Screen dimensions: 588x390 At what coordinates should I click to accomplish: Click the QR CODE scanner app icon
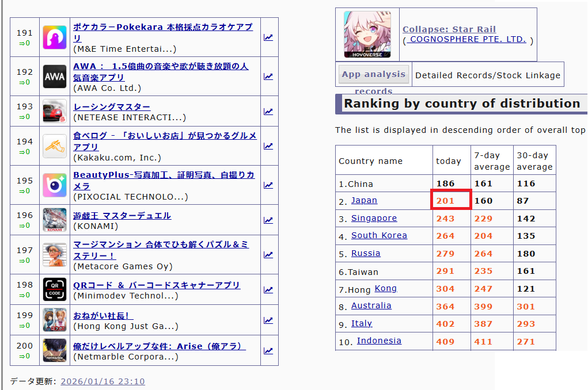[55, 289]
